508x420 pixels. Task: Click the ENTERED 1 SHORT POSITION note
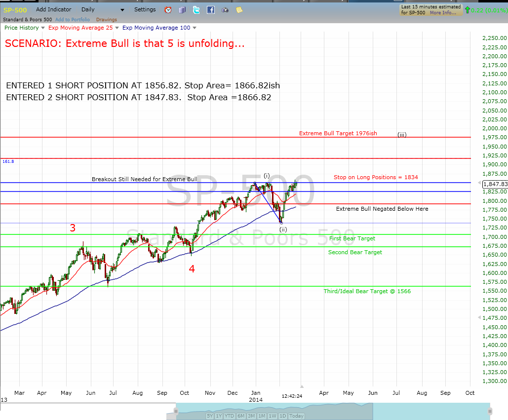[143, 85]
